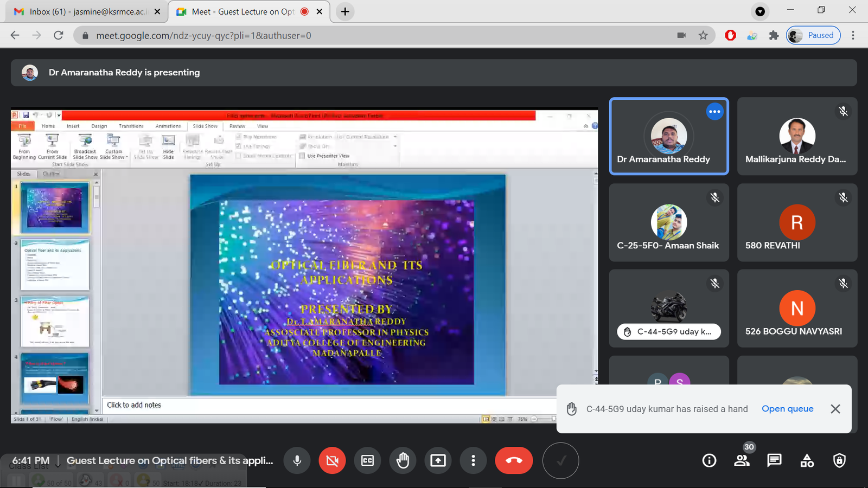868x488 pixels.
Task: Toggle Play Narrations checkbox
Action: pos(238,137)
